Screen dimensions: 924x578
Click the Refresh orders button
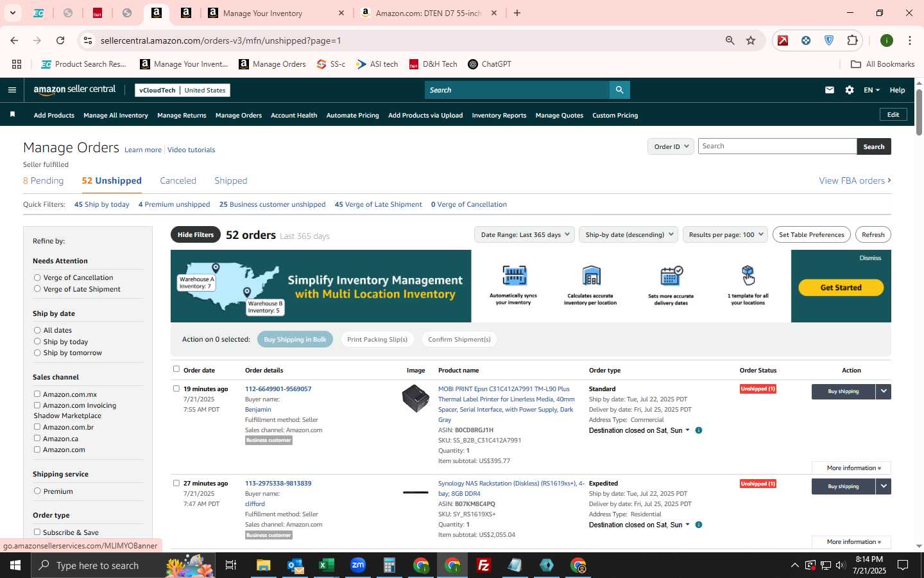pos(873,234)
